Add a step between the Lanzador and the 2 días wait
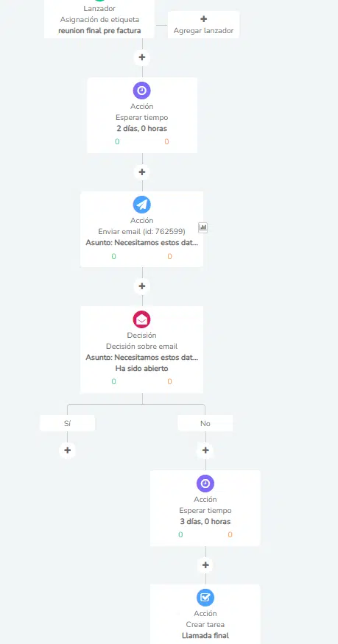 142,57
